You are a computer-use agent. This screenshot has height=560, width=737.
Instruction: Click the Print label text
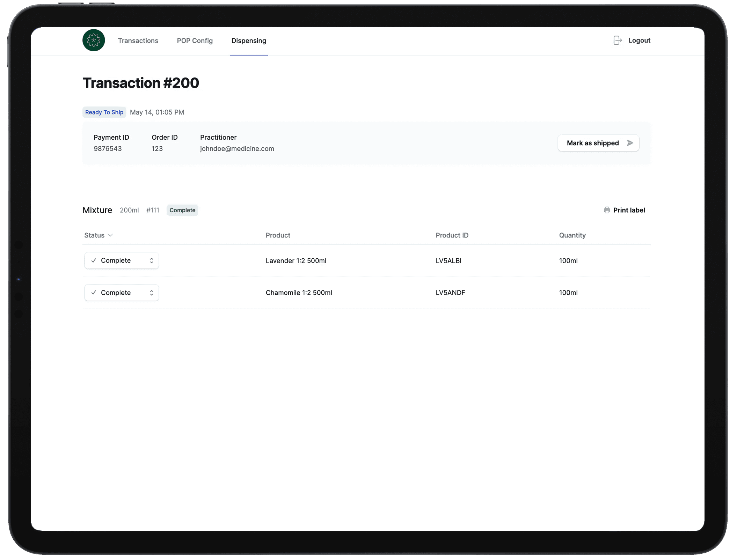click(x=629, y=210)
